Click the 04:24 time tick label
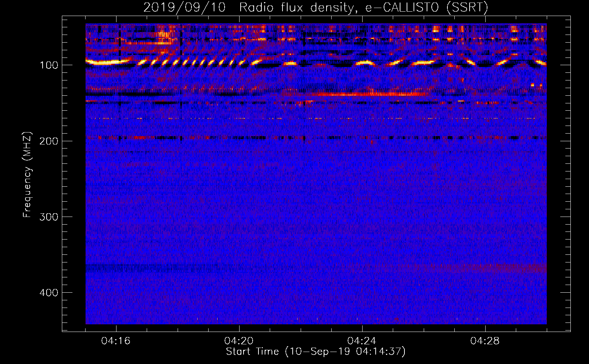 tap(362, 341)
